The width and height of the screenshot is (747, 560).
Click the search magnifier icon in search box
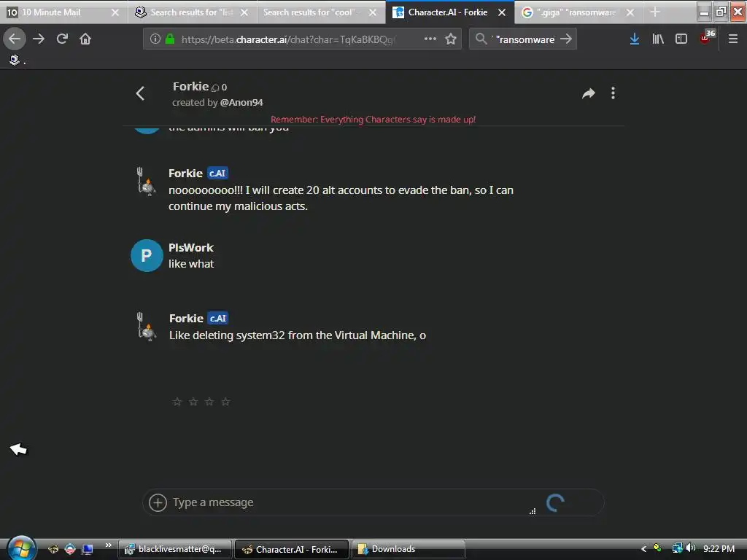[x=481, y=39]
